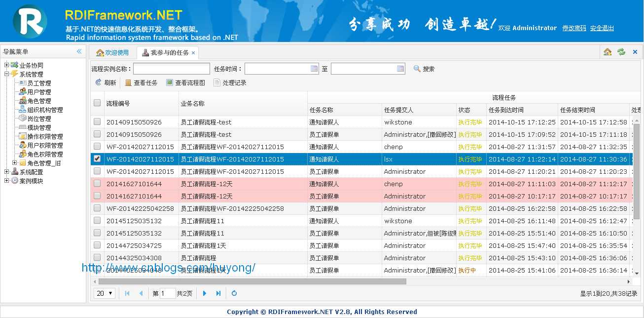Close the 我参与的任务 tab
Image resolution: width=644 pixels, height=318 pixels.
click(x=193, y=53)
